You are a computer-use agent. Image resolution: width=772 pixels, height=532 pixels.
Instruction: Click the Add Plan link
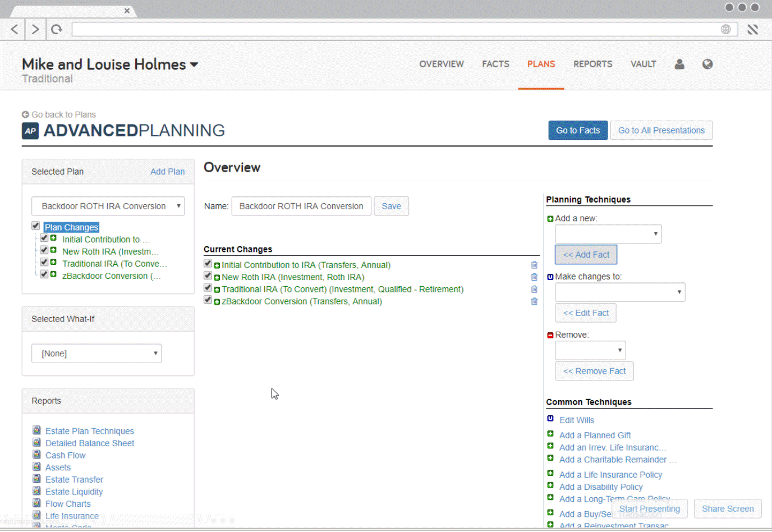[167, 172]
